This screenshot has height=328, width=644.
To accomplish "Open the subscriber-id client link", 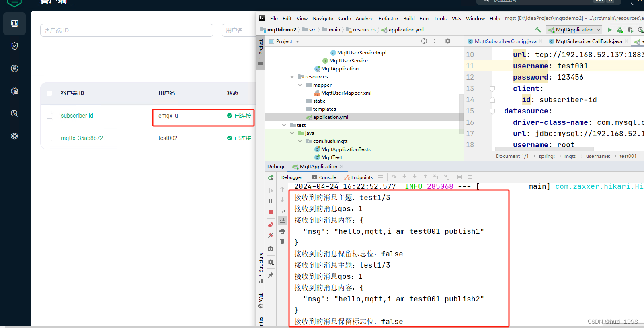I will 77,116.
